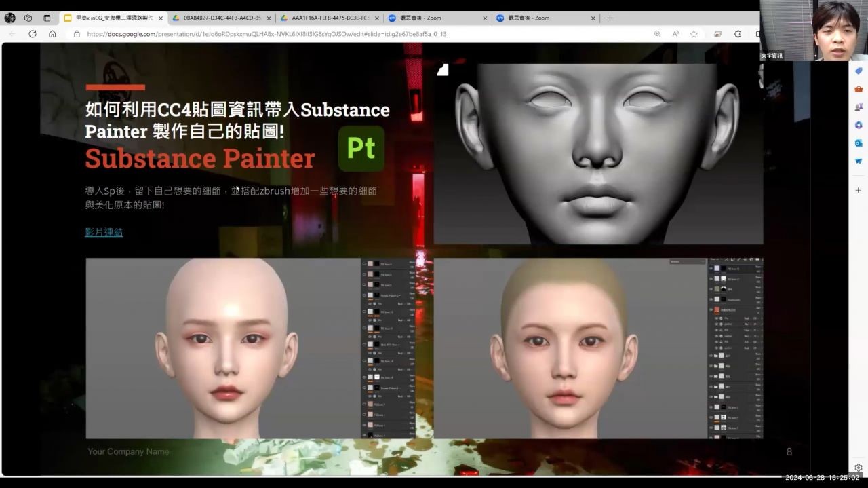Click the sidebar settings gear icon

click(x=858, y=468)
